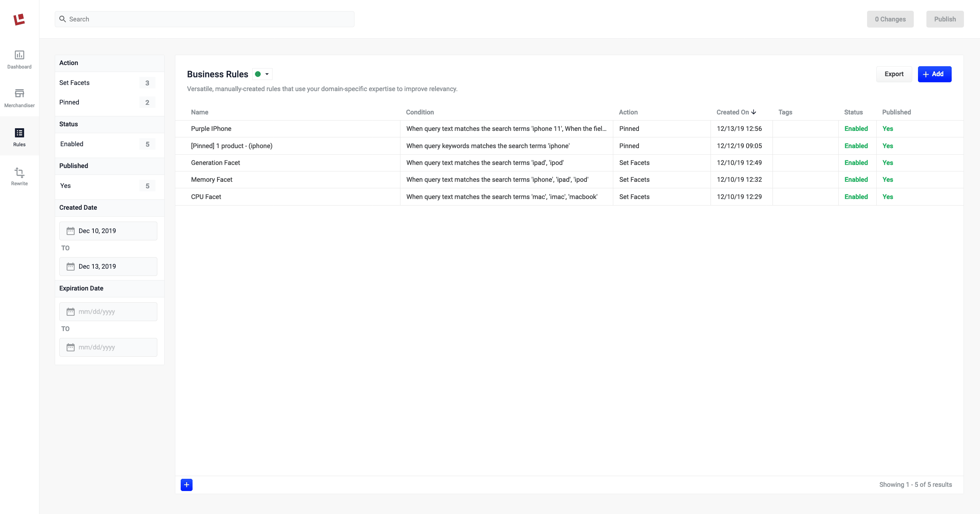This screenshot has width=980, height=514.
Task: Click calendar icon for Dec 13, 2019
Action: coord(70,266)
